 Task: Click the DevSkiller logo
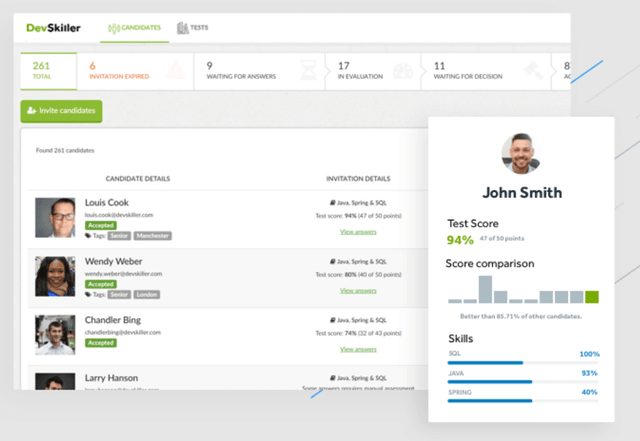(57, 28)
